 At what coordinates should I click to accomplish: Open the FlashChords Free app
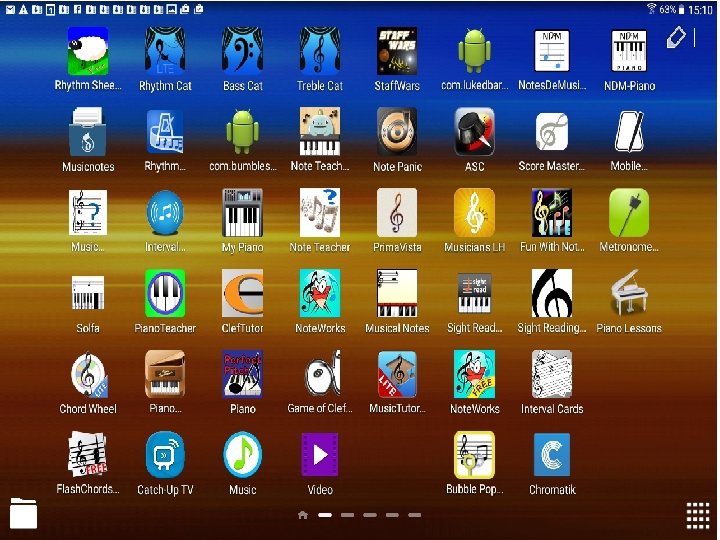88,456
